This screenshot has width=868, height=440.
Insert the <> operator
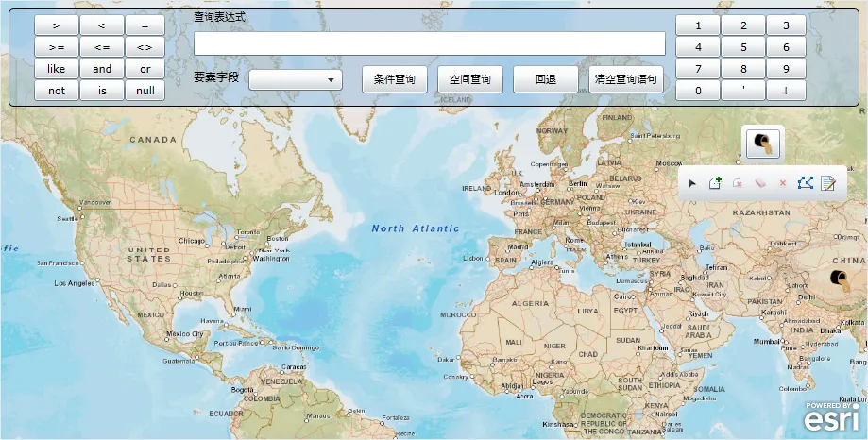(145, 47)
